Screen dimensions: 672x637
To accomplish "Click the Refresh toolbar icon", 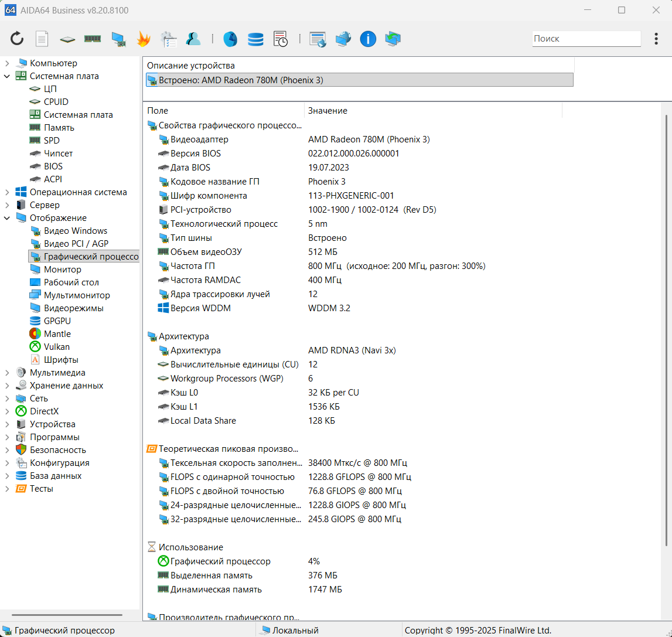I will [17, 39].
